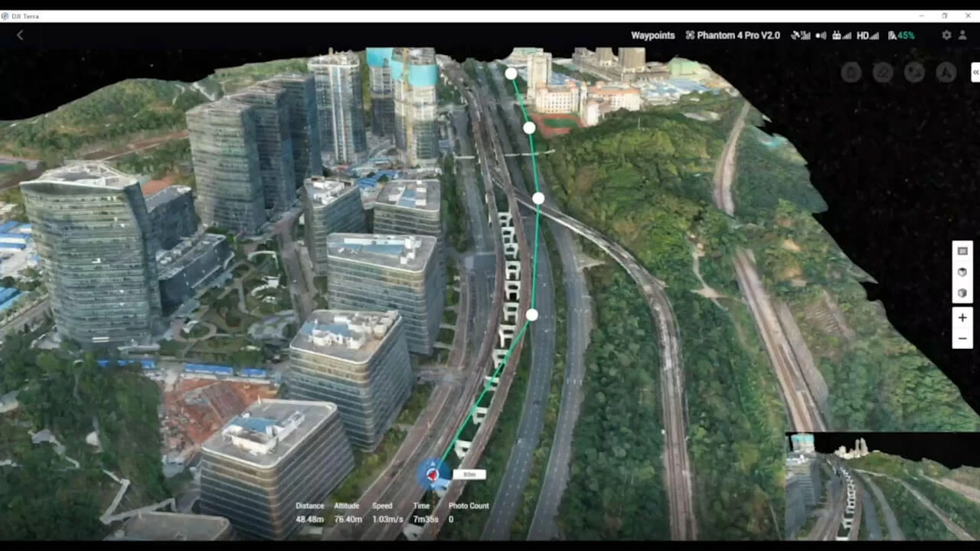Click the obstacle sensing status icon
Viewport: 980px width, 551px height.
pyautogui.click(x=821, y=35)
